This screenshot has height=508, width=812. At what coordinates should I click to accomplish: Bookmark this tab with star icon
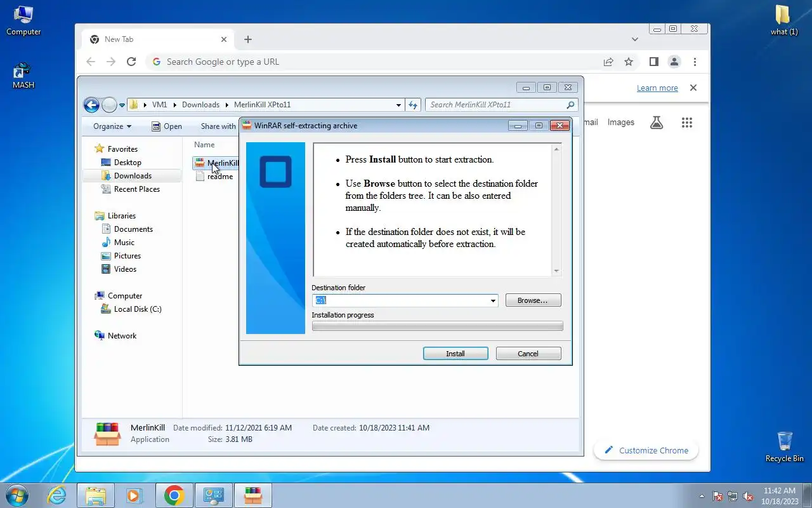629,62
